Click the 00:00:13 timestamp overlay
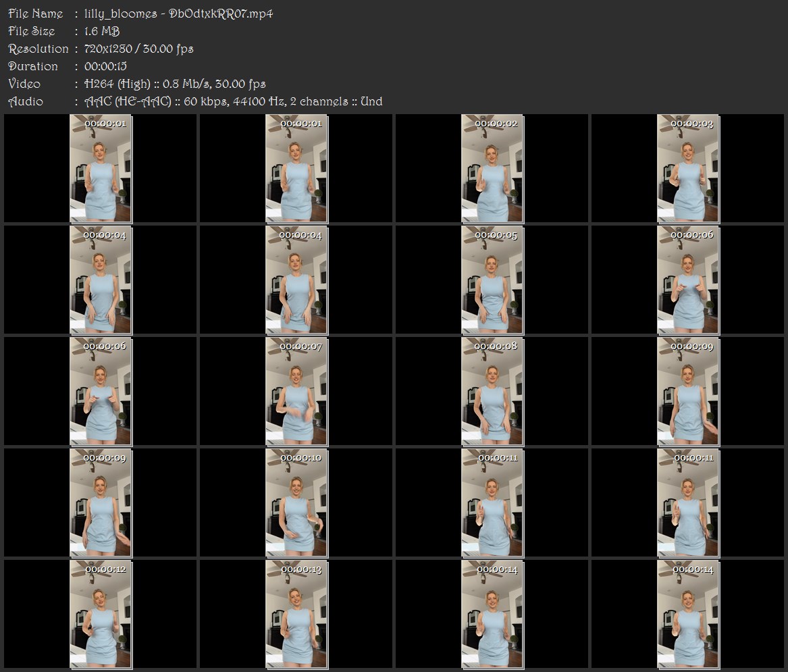 coord(300,570)
